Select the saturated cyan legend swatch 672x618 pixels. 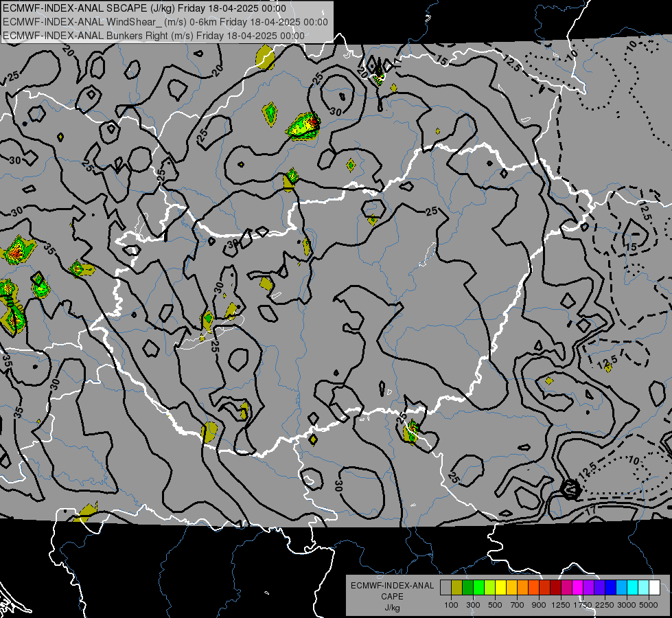[x=633, y=588]
